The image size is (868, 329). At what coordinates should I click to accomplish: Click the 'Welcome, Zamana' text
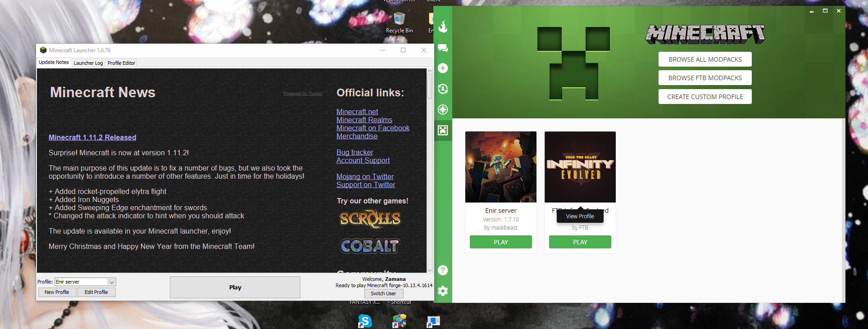[384, 279]
